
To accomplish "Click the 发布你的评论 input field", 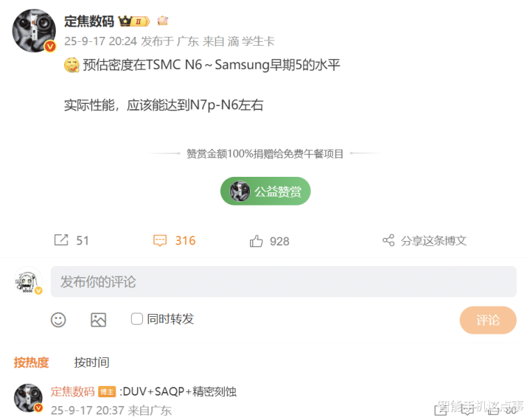I will click(x=284, y=281).
